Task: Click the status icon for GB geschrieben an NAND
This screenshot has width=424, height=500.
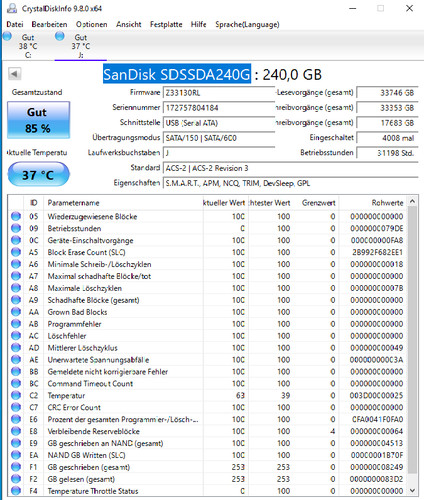Action: (x=16, y=443)
